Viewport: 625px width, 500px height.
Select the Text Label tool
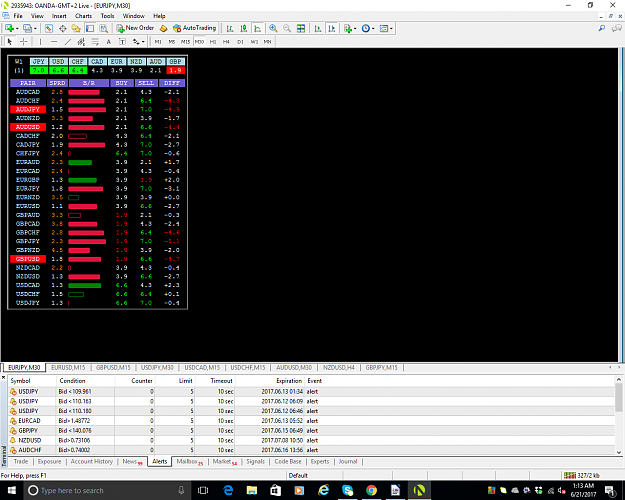[x=122, y=41]
